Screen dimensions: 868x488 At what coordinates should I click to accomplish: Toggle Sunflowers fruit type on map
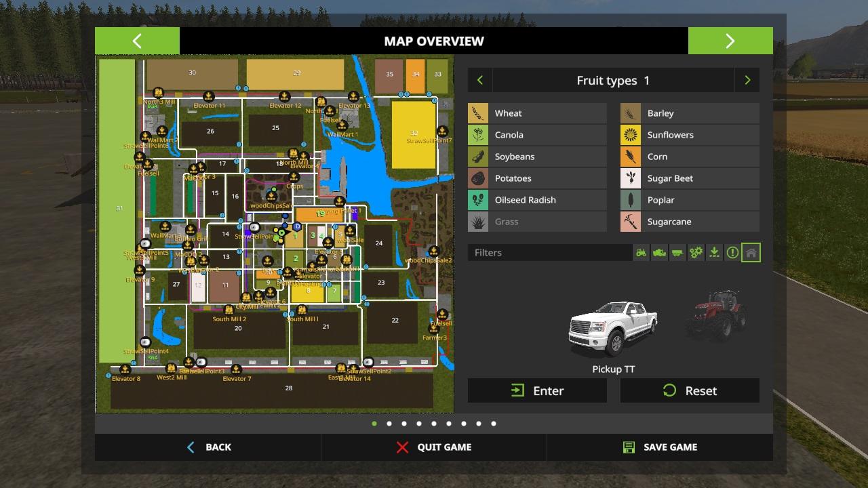pos(690,135)
